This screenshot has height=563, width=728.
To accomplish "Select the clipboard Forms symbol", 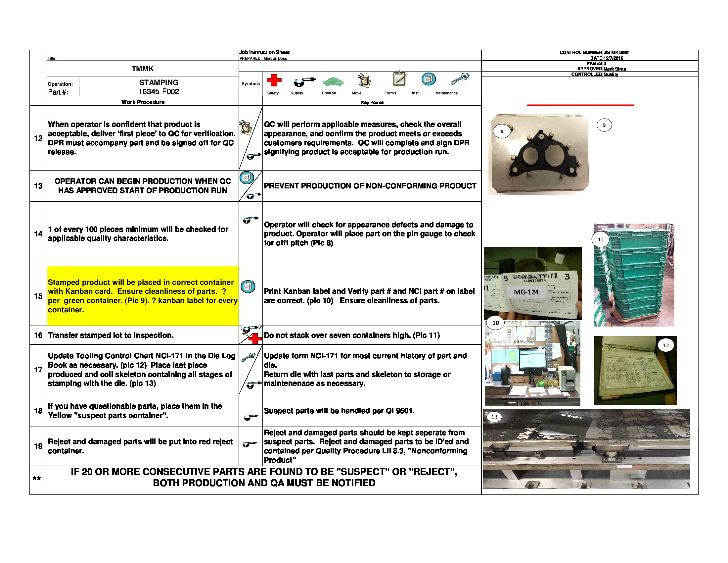I will tap(400, 79).
